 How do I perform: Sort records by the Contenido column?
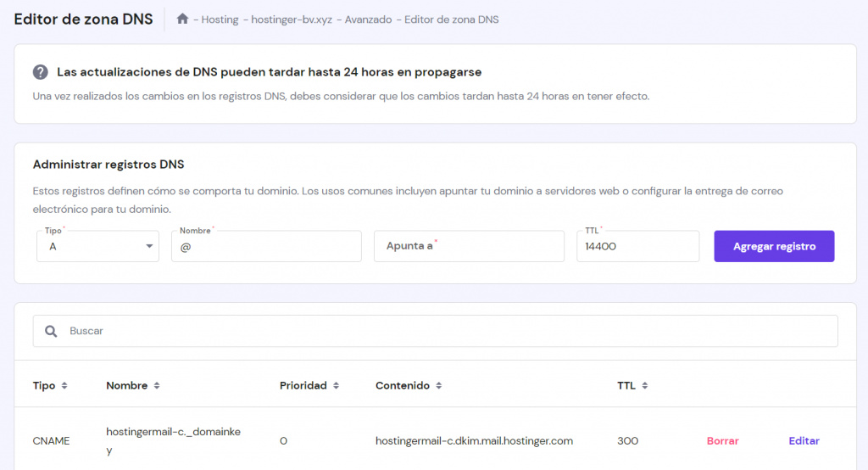tap(438, 386)
